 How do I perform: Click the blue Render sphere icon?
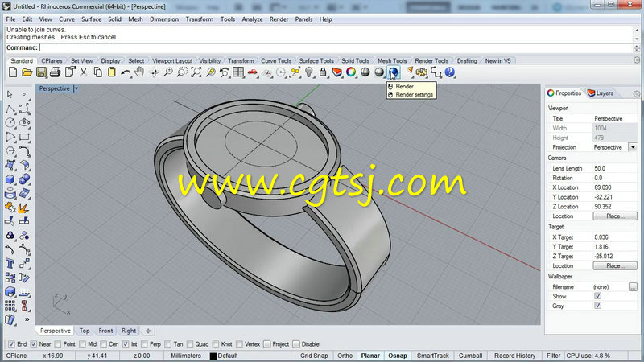pos(393,72)
